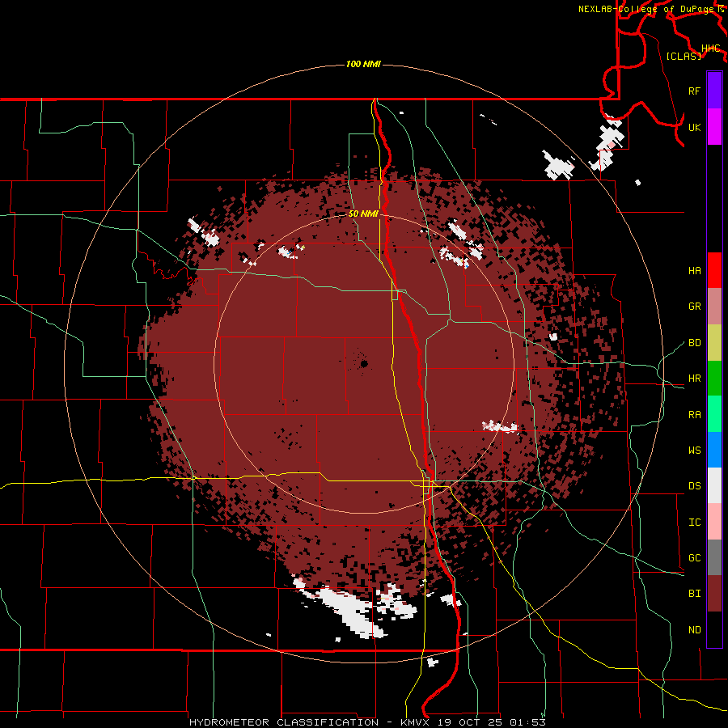728x728 pixels.
Task: Pick the RA light green swatch
Action: pyautogui.click(x=714, y=414)
